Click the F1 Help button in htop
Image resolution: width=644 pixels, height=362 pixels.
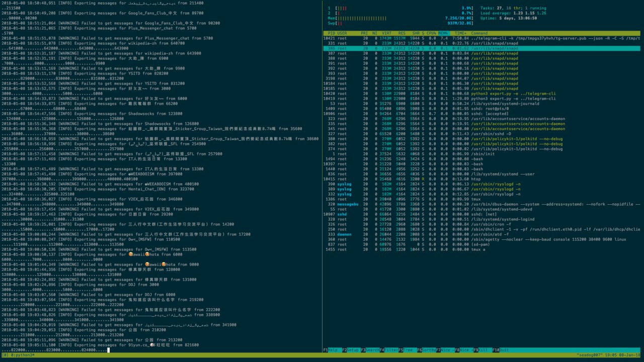(x=332, y=350)
